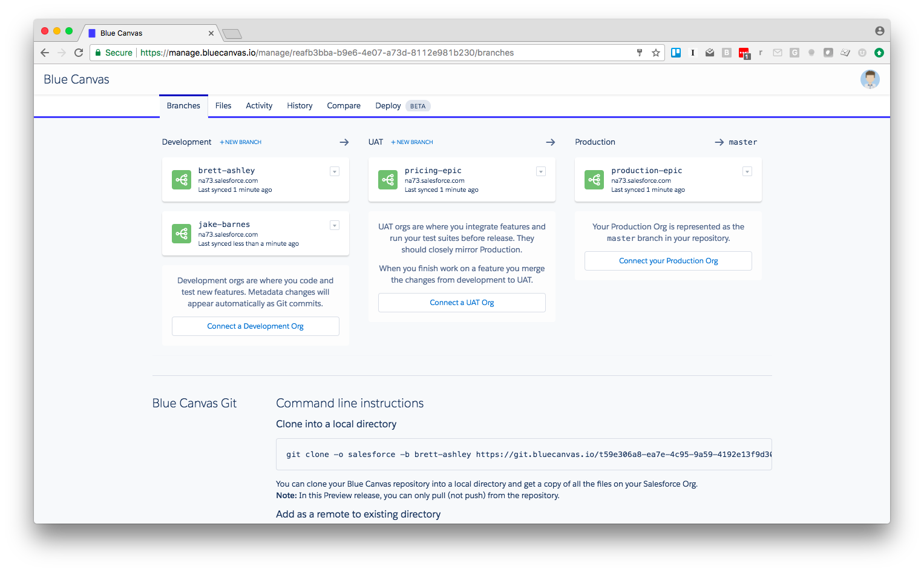Bookmark this page with the star icon
This screenshot has width=924, height=572.
656,53
